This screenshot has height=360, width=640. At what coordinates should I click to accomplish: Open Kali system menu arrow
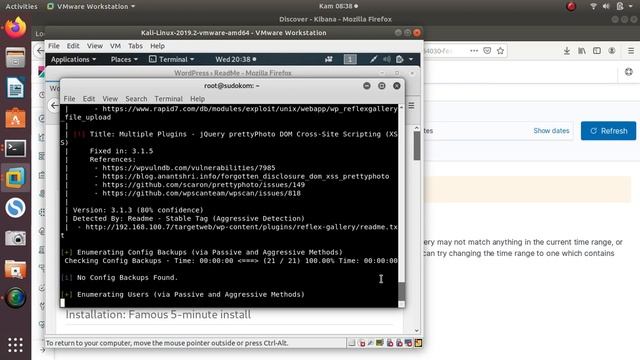[x=411, y=60]
